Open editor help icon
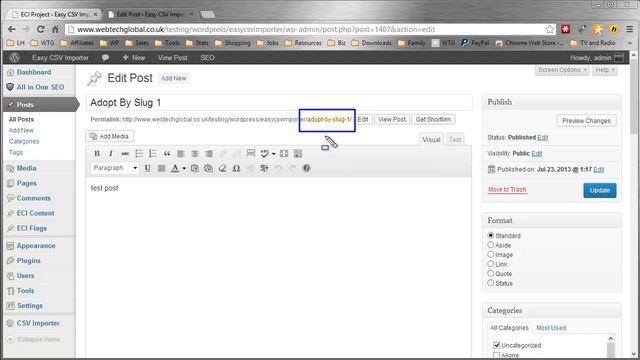Screen dimensions: 640x360 point(307,168)
